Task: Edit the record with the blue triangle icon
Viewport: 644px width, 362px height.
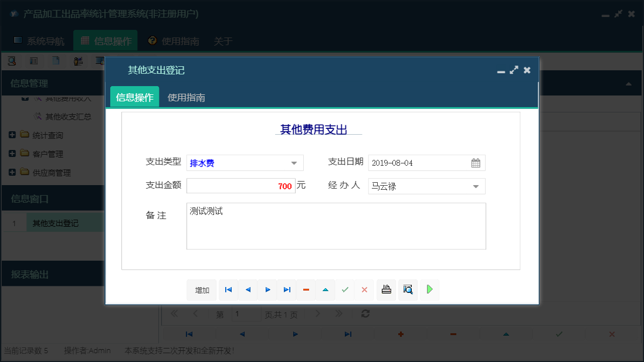Action: pyautogui.click(x=326, y=289)
